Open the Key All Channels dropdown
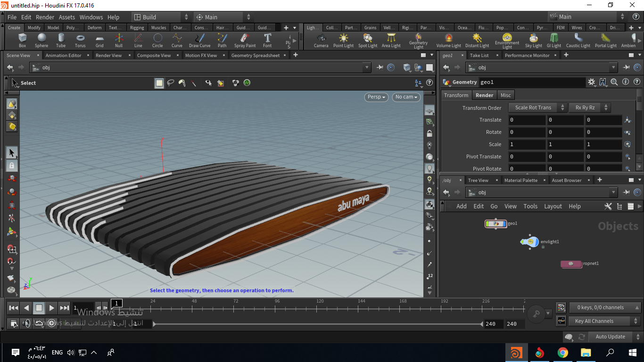Viewport: 644px width, 362px height. [x=605, y=321]
